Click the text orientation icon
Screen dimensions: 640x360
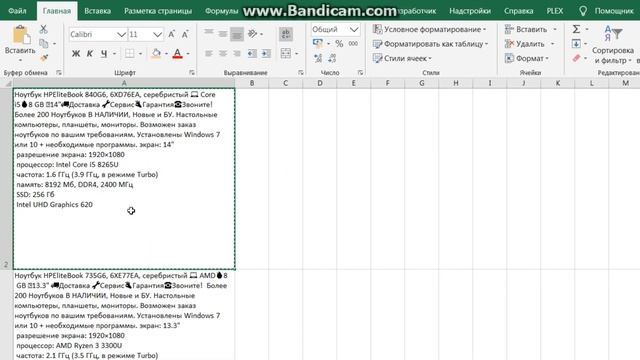[x=252, y=34]
